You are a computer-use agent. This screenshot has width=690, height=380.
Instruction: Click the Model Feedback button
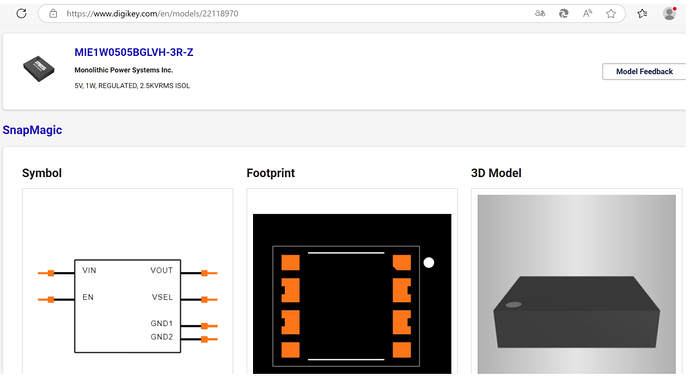(x=644, y=71)
